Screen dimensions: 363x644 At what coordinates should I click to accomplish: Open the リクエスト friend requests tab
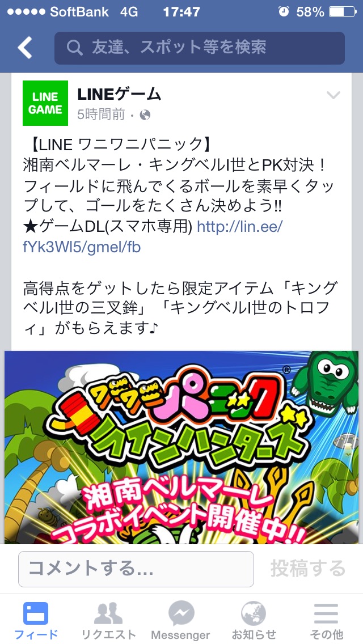(x=108, y=620)
